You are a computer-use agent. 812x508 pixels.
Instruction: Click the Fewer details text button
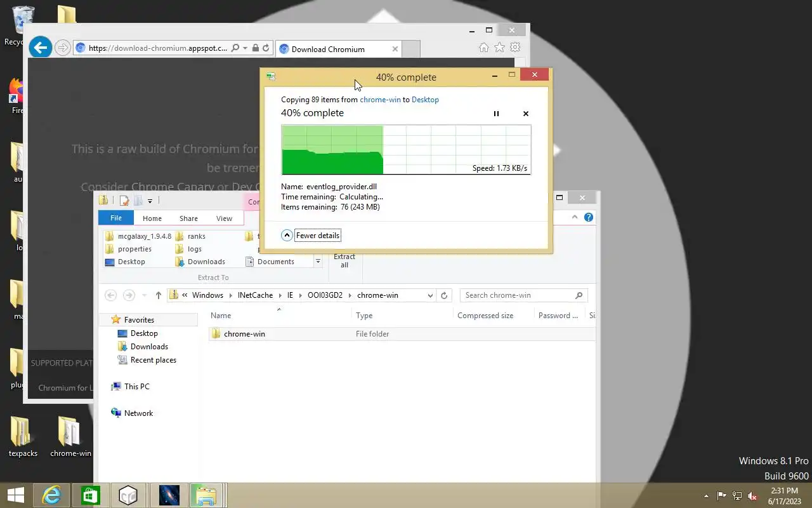coord(318,236)
